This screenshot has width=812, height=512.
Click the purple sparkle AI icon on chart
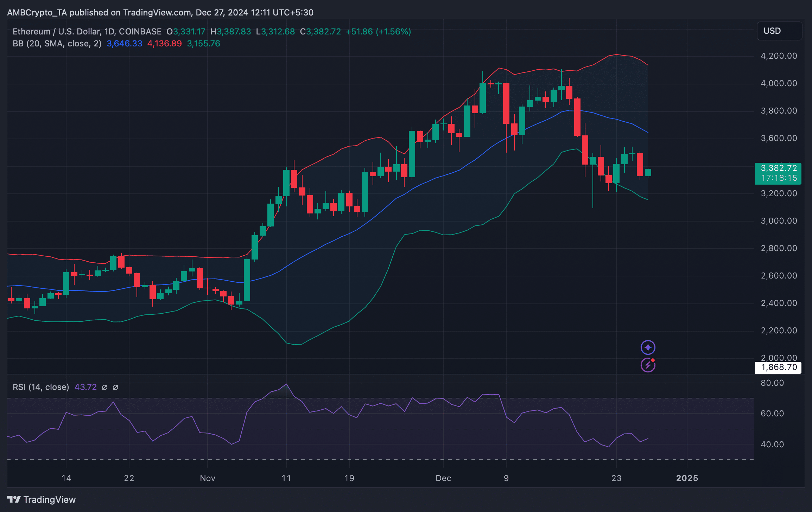tap(648, 347)
